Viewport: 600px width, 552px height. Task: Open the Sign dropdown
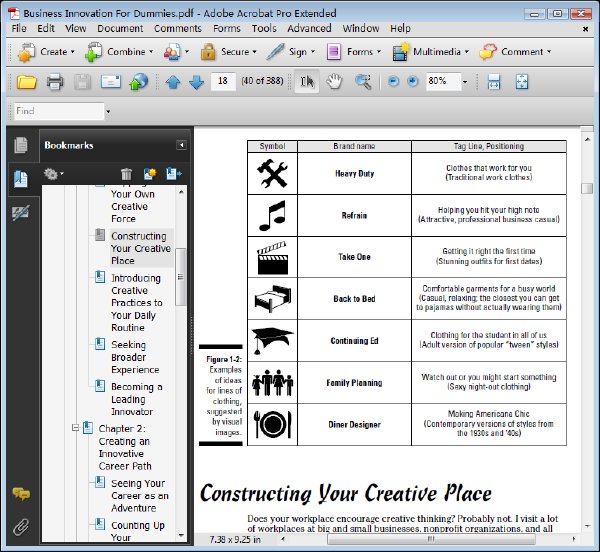point(291,52)
